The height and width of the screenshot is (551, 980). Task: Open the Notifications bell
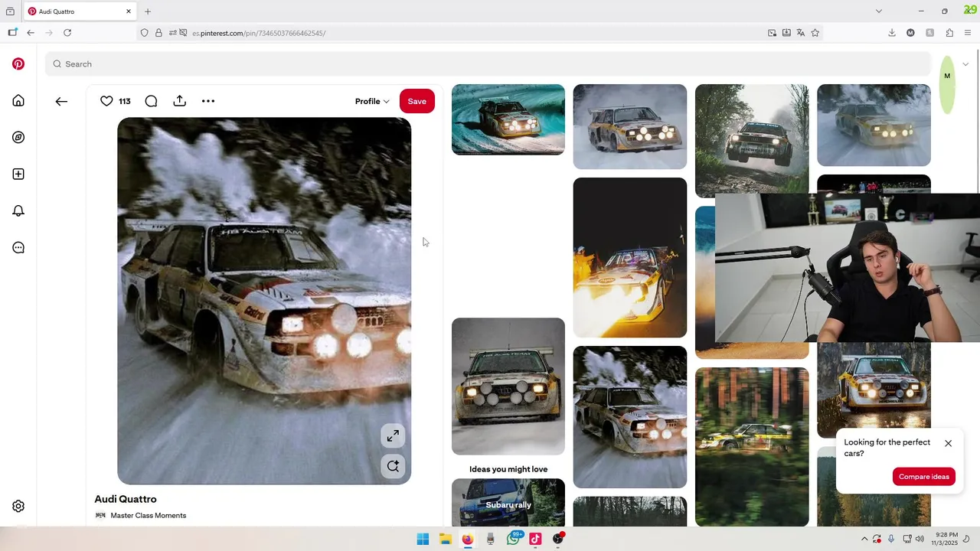18,211
